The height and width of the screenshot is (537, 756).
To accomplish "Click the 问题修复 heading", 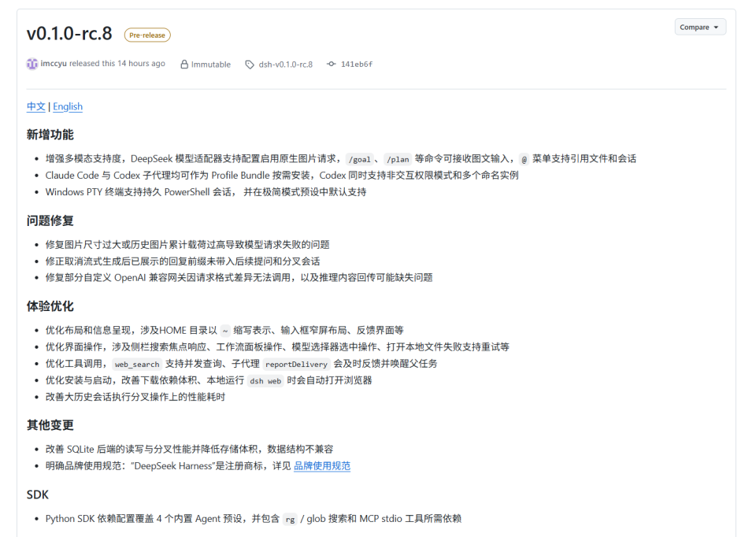I will pyautogui.click(x=50, y=220).
